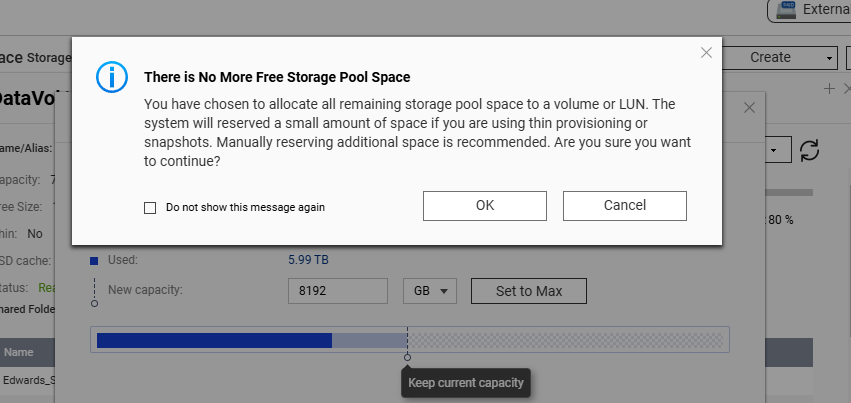Click the plus icon near DataVol tab

(829, 88)
